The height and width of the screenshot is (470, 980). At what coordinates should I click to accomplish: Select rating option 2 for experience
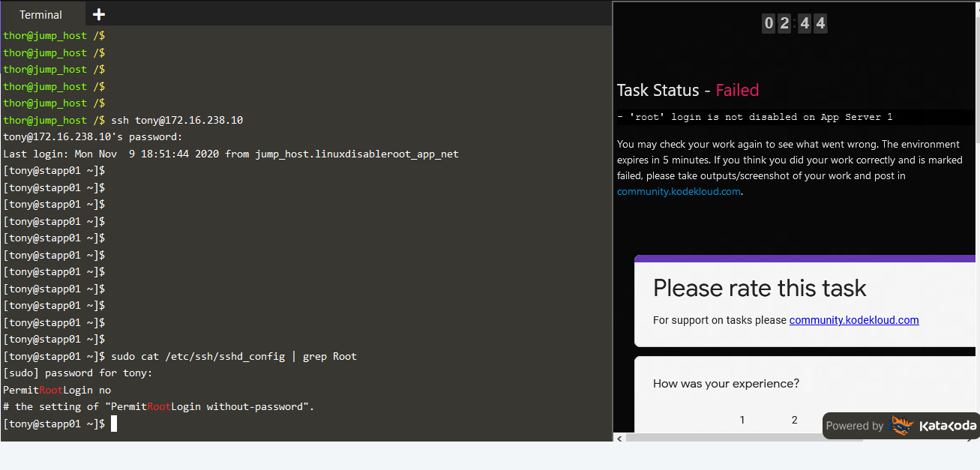[x=794, y=420]
